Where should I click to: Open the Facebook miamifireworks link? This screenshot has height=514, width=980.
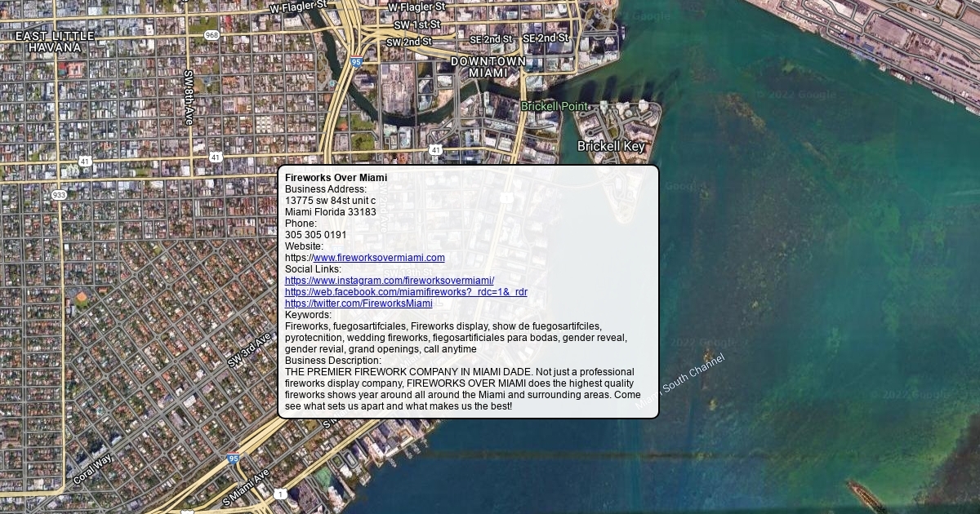click(406, 292)
